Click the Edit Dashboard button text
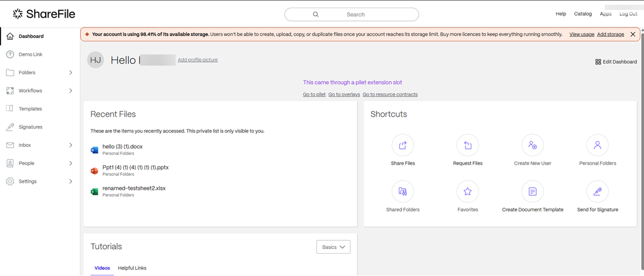 (x=620, y=62)
